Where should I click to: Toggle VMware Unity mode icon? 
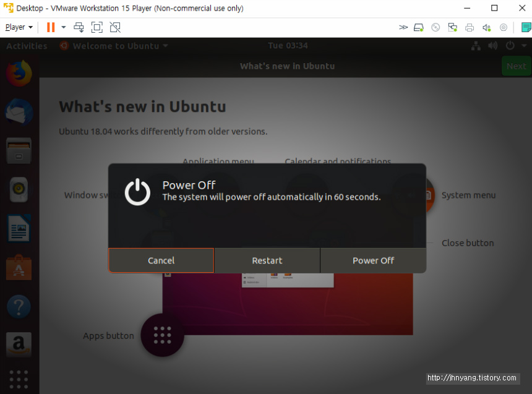click(115, 27)
